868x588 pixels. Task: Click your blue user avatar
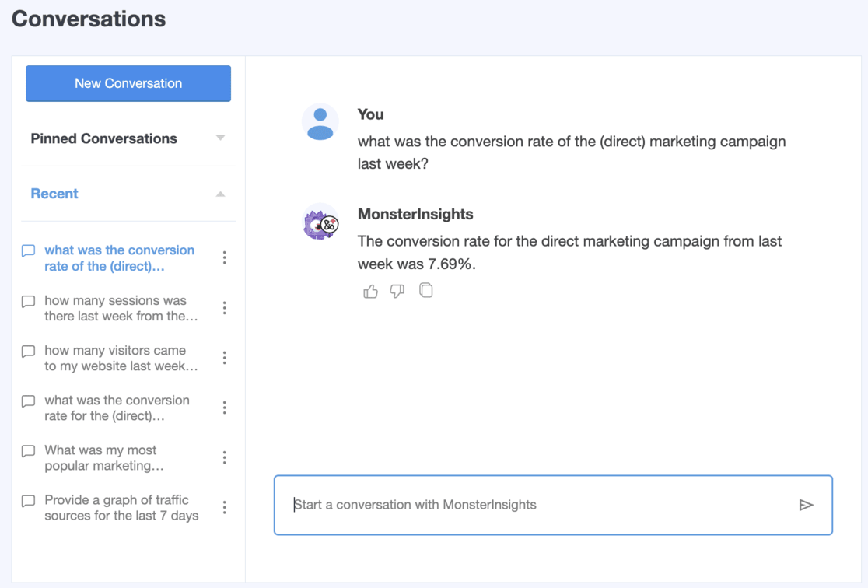[320, 122]
